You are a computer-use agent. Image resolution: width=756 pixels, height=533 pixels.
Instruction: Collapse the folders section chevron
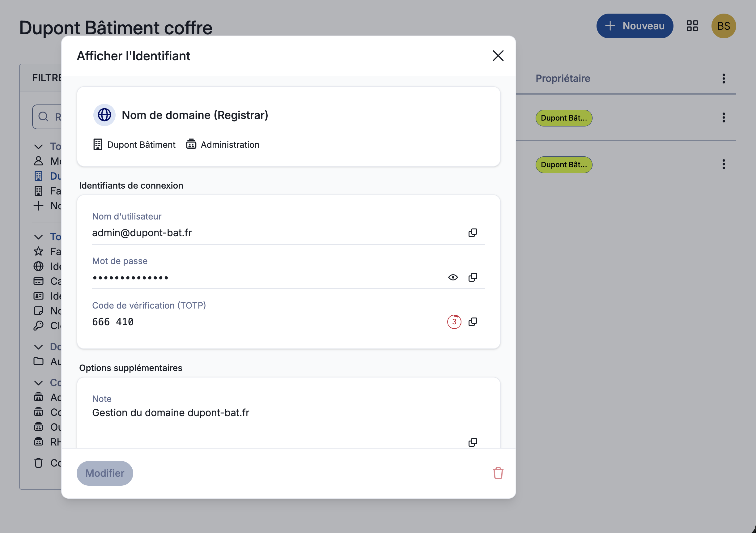click(x=39, y=347)
